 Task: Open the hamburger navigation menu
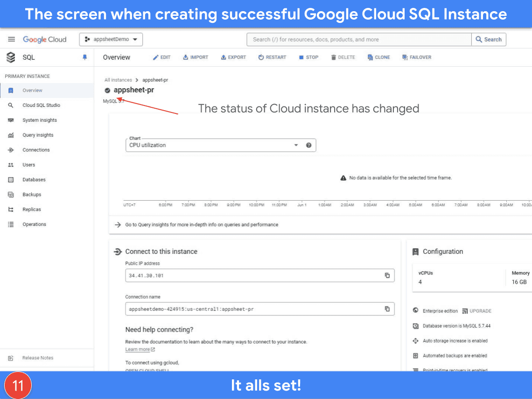12,40
